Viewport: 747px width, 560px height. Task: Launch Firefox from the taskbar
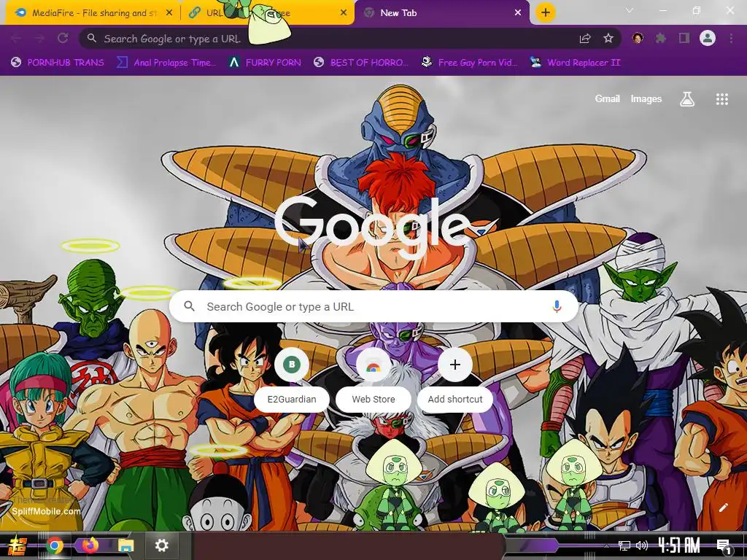90,545
